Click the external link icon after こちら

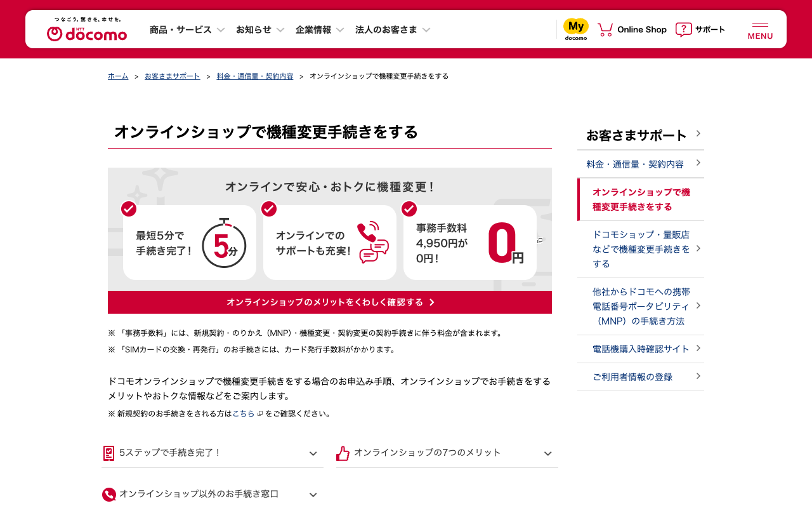260,414
